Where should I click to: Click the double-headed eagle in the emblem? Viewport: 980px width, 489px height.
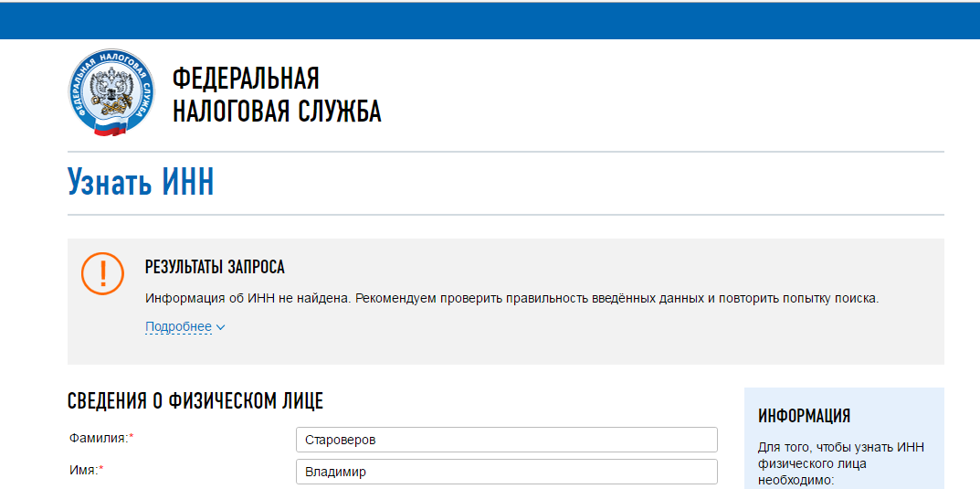pyautogui.click(x=111, y=93)
